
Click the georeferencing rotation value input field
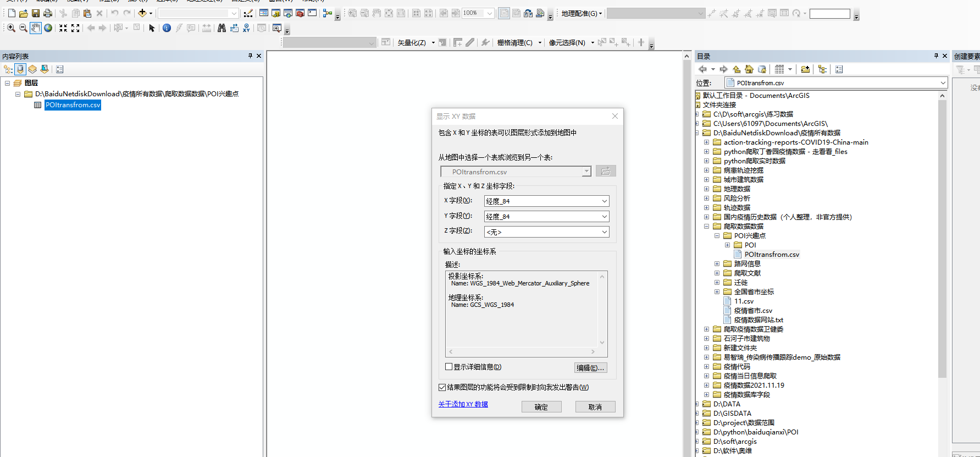point(830,14)
